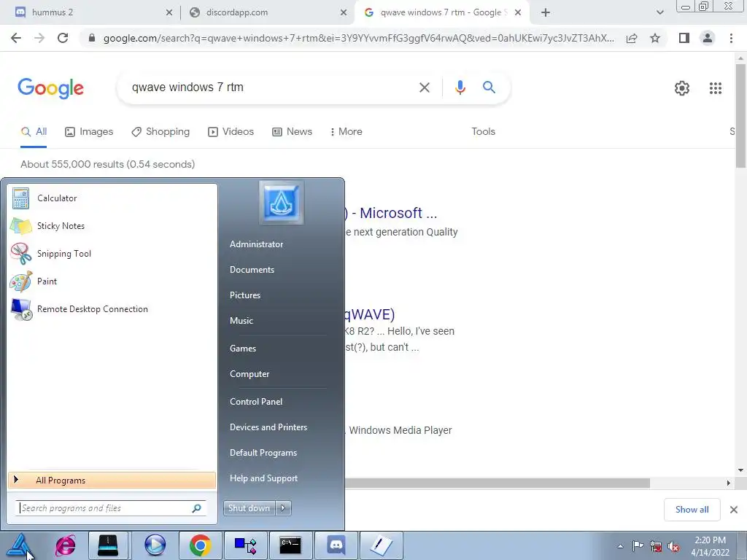Image resolution: width=747 pixels, height=560 pixels.
Task: Submit search with the magnifier icon
Action: [489, 87]
